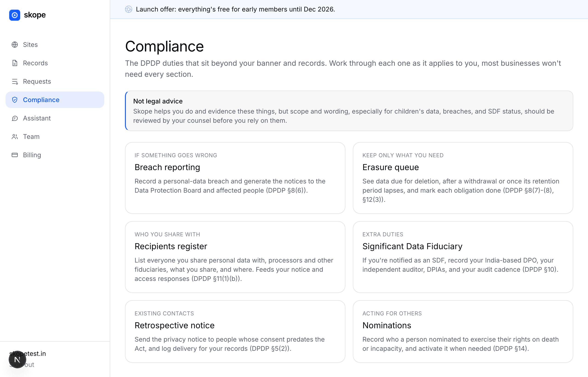588x377 pixels.
Task: Click the Sites globe icon
Action: tap(15, 45)
